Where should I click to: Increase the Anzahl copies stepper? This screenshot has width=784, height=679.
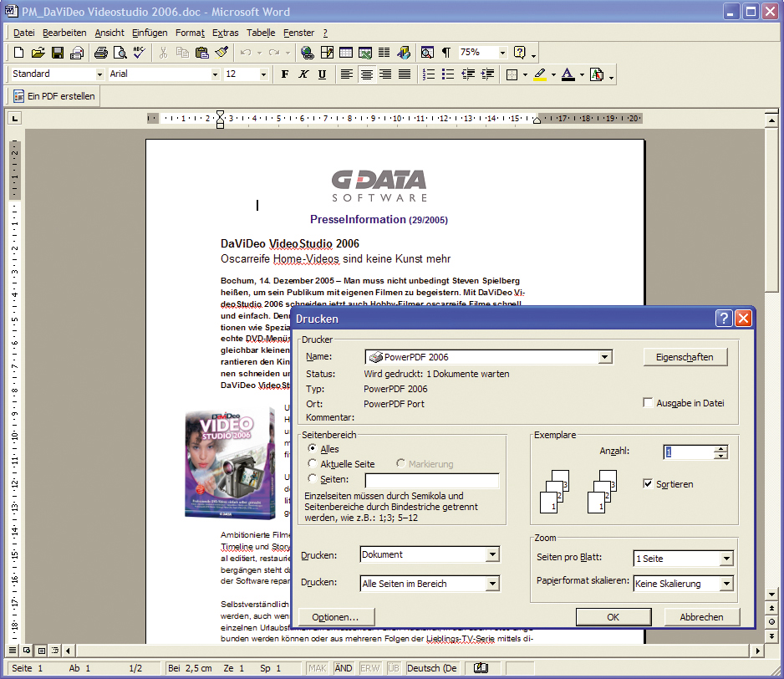point(720,448)
